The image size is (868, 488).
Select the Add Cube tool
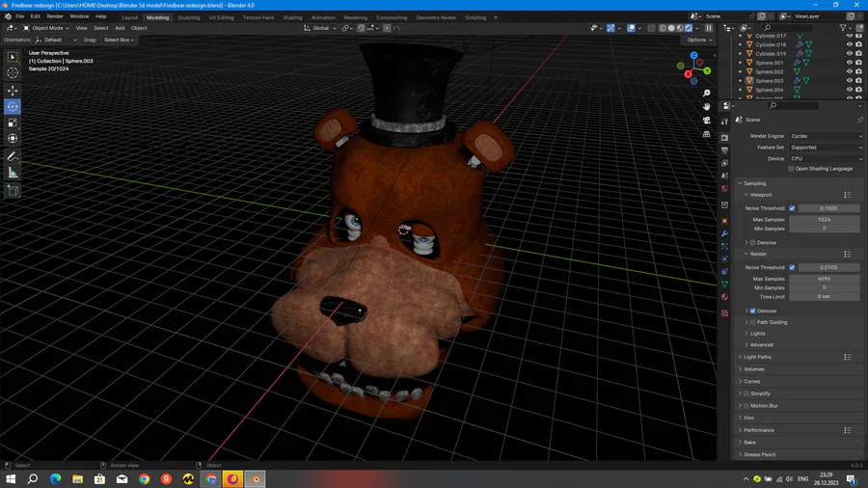coord(13,191)
